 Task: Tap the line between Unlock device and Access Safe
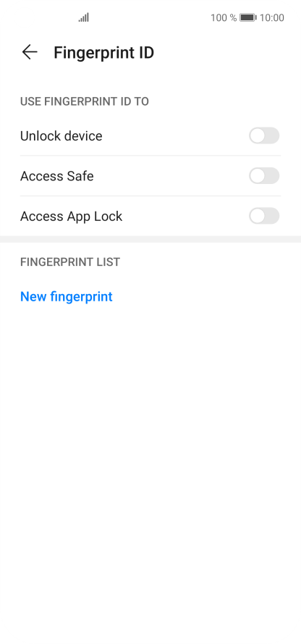click(x=150, y=156)
